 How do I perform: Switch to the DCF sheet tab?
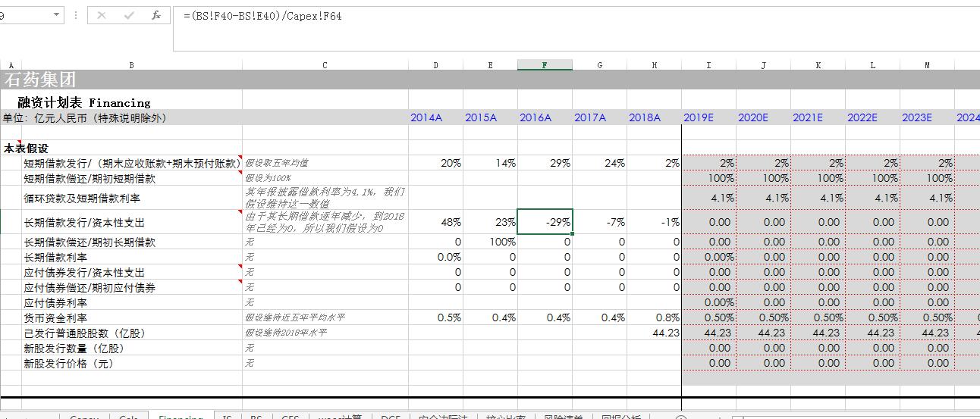pyautogui.click(x=390, y=416)
